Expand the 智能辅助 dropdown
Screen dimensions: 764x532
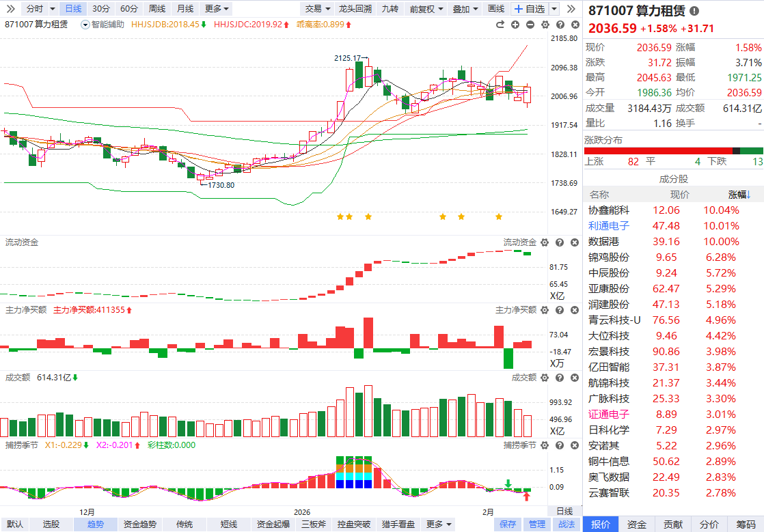click(x=103, y=25)
